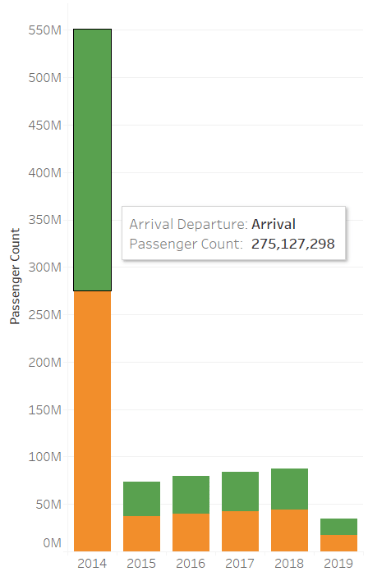Click the 550M axis tick label
Image resolution: width=368 pixels, height=576 pixels.
point(45,30)
